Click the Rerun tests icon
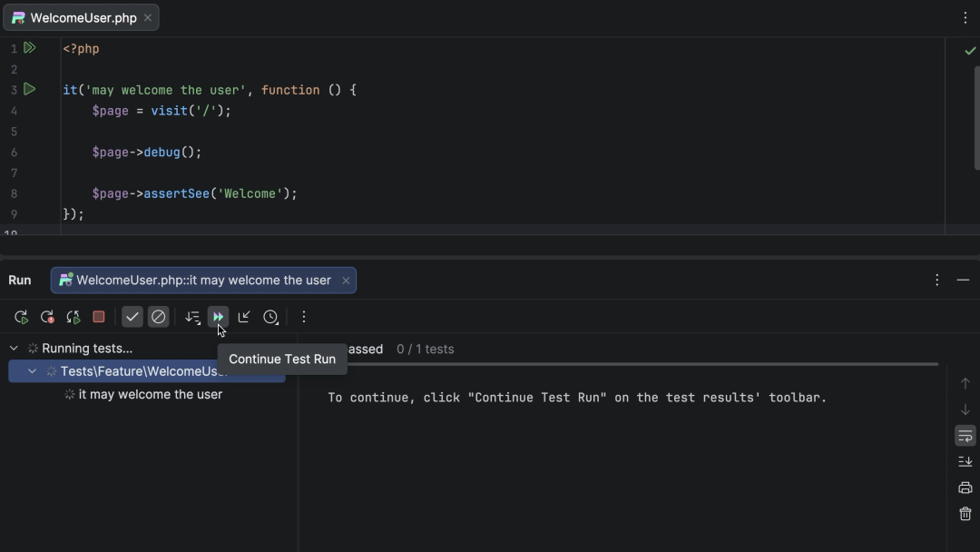This screenshot has width=980, height=552. (x=21, y=317)
